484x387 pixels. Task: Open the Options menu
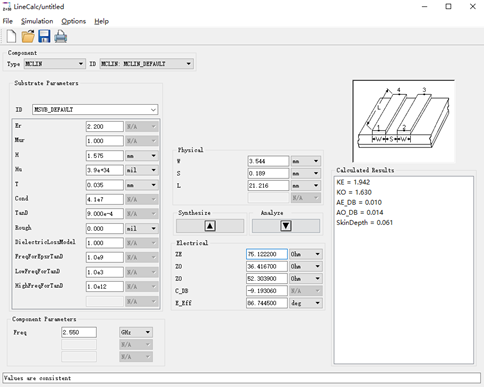click(x=73, y=21)
